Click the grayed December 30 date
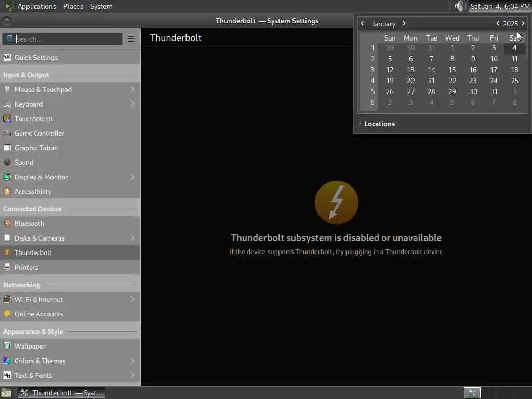 [410, 48]
